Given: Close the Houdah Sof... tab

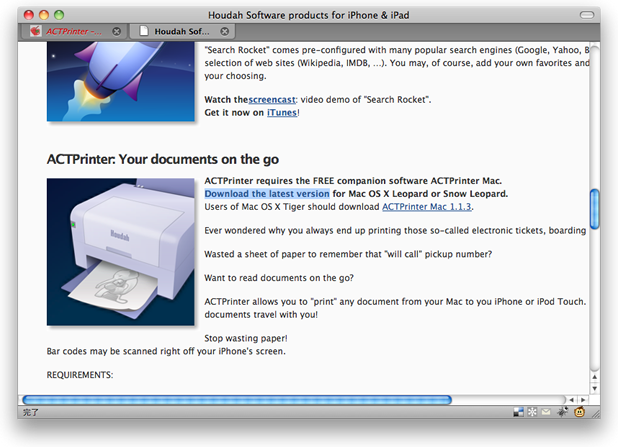Looking at the screenshot, I should (x=225, y=32).
